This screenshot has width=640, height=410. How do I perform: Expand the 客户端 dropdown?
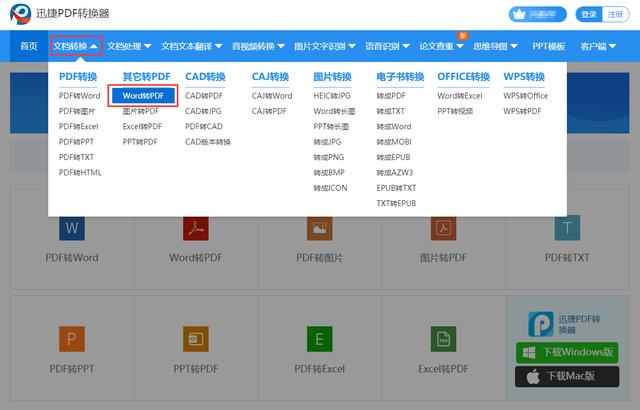[598, 46]
